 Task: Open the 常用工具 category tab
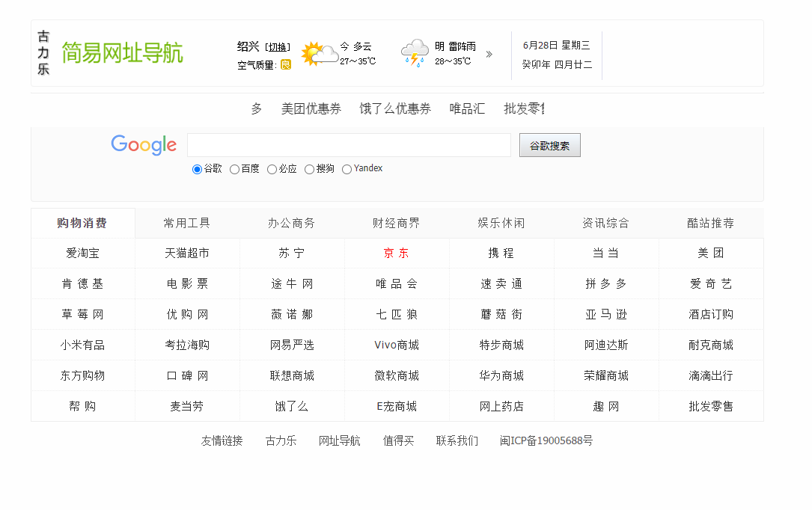point(187,223)
